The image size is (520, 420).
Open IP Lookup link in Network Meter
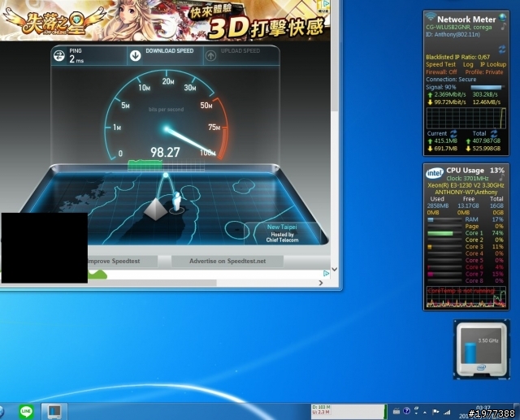pyautogui.click(x=493, y=65)
